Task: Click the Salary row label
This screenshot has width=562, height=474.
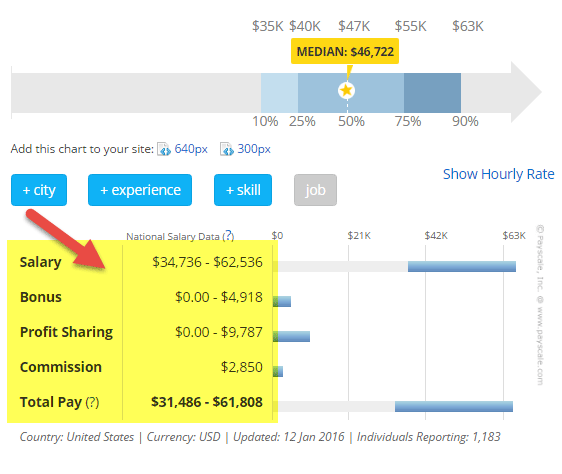Action: (41, 262)
